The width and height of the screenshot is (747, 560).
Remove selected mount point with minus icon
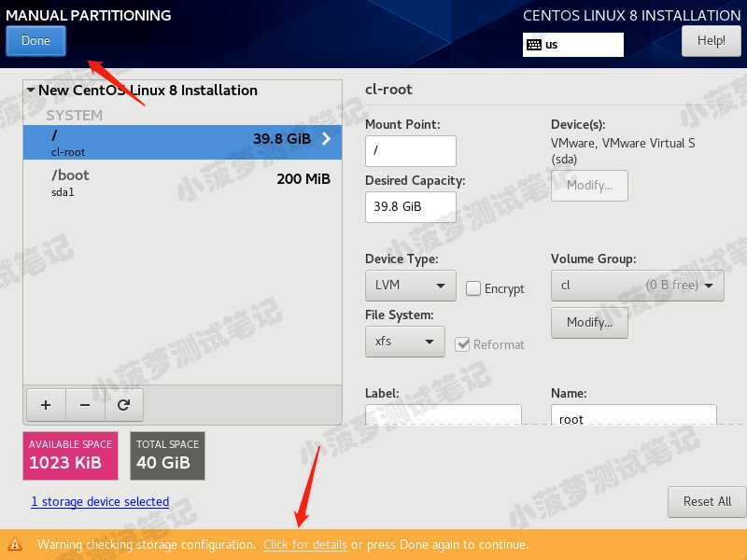85,405
